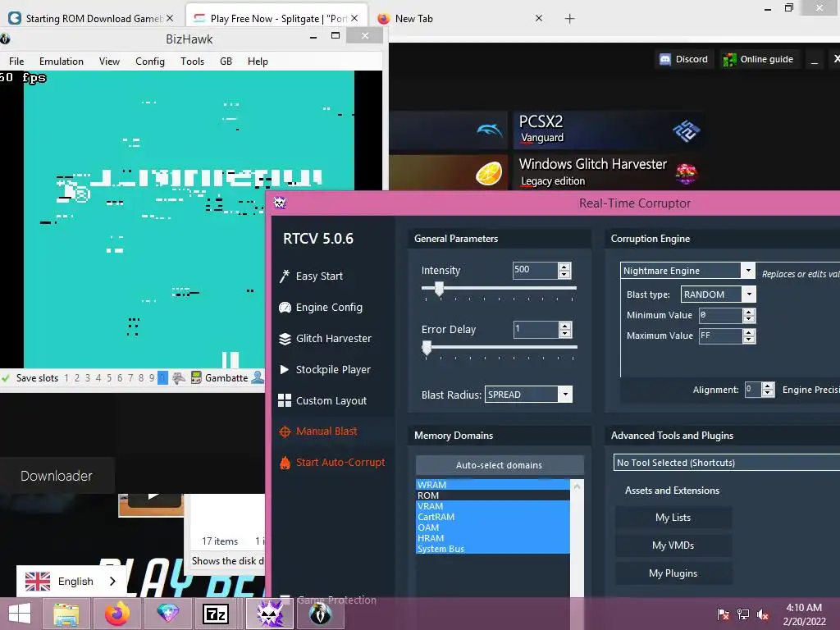
Task: Select WRAM in Memory Domains list
Action: coord(493,485)
